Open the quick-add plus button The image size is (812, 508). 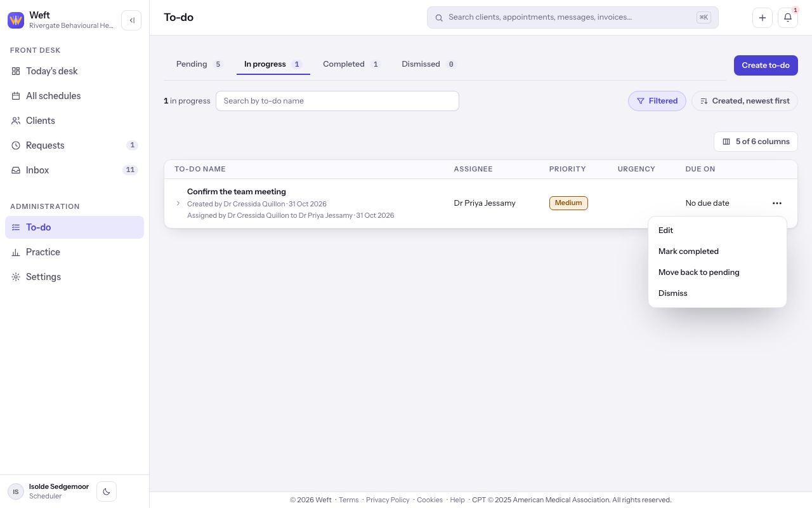click(763, 18)
